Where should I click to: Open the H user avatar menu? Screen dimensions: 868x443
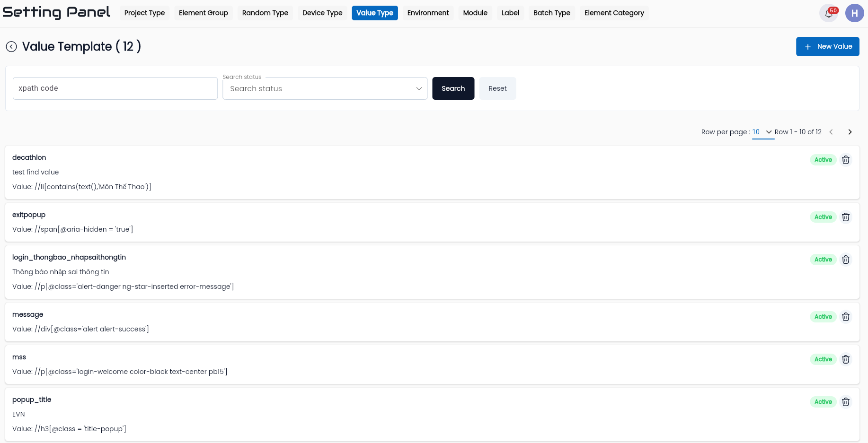click(854, 13)
